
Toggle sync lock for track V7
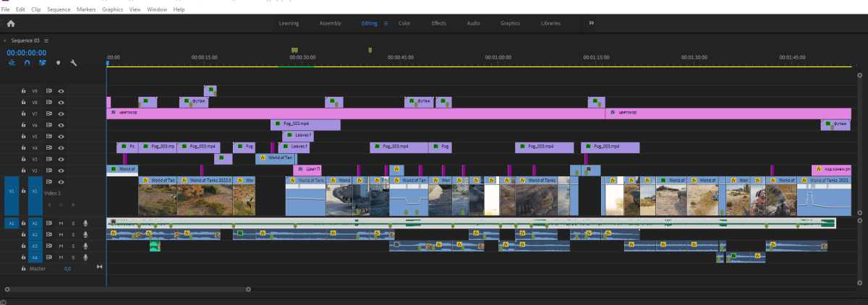tap(49, 113)
